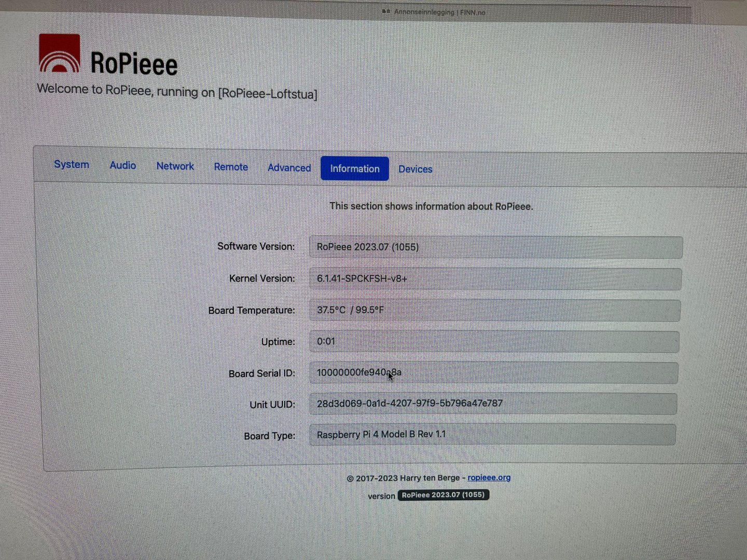Viewport: 747px width, 560px height.
Task: Go to the Network tab
Action: pyautogui.click(x=175, y=166)
